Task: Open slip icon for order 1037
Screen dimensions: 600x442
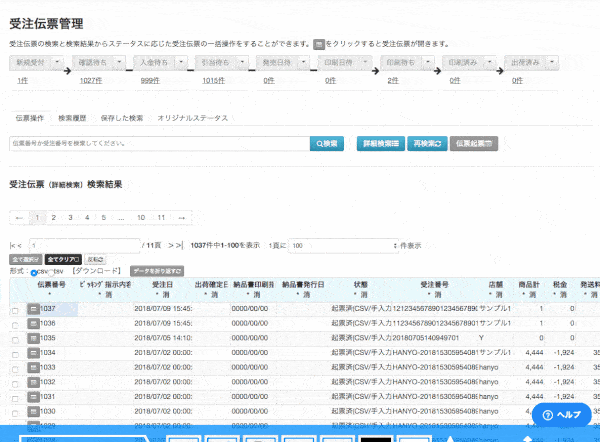Action: click(33, 310)
